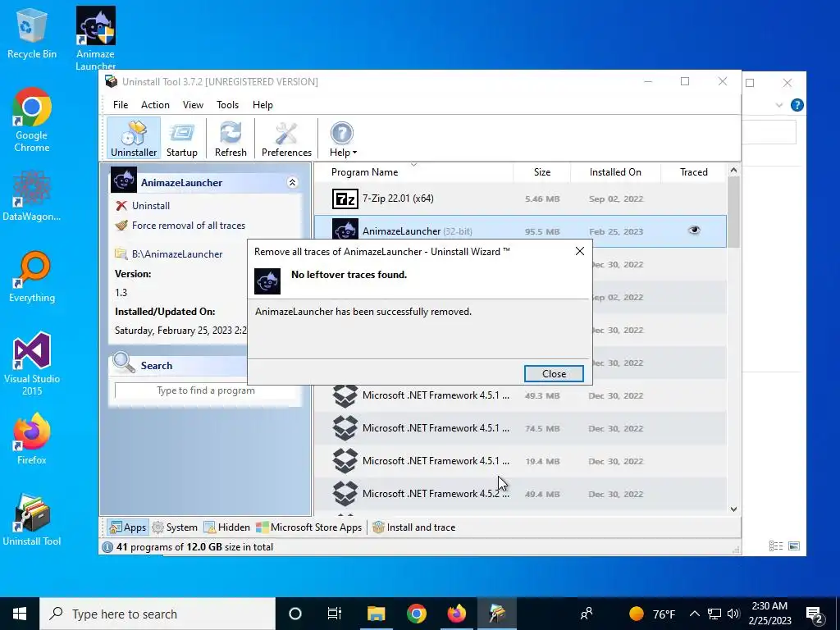Open Chrome from the taskbar
840x630 pixels.
pyautogui.click(x=416, y=614)
